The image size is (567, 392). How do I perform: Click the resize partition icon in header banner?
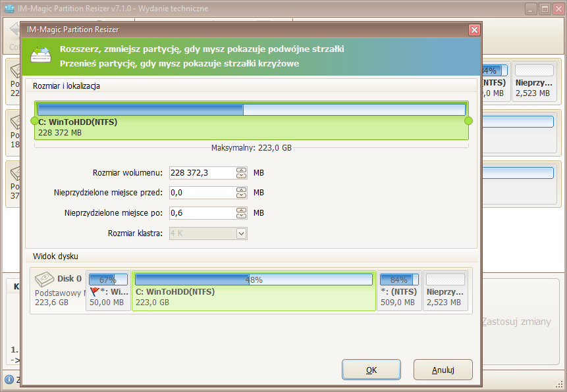coord(41,55)
